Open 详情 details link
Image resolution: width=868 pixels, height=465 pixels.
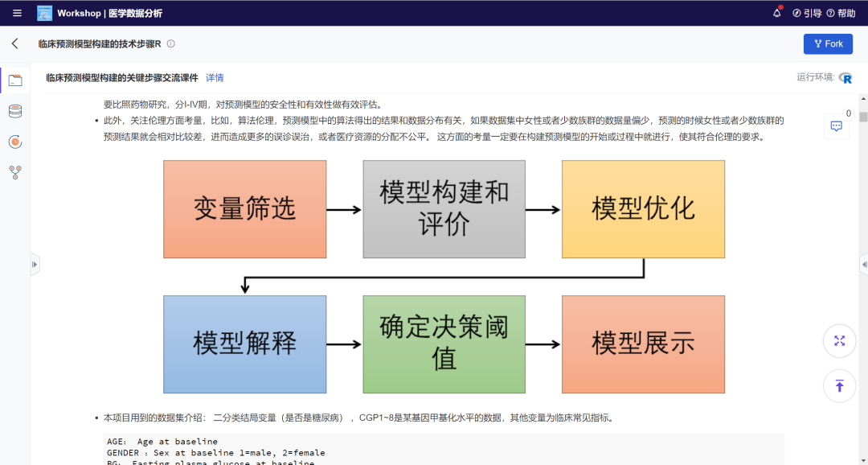[215, 78]
